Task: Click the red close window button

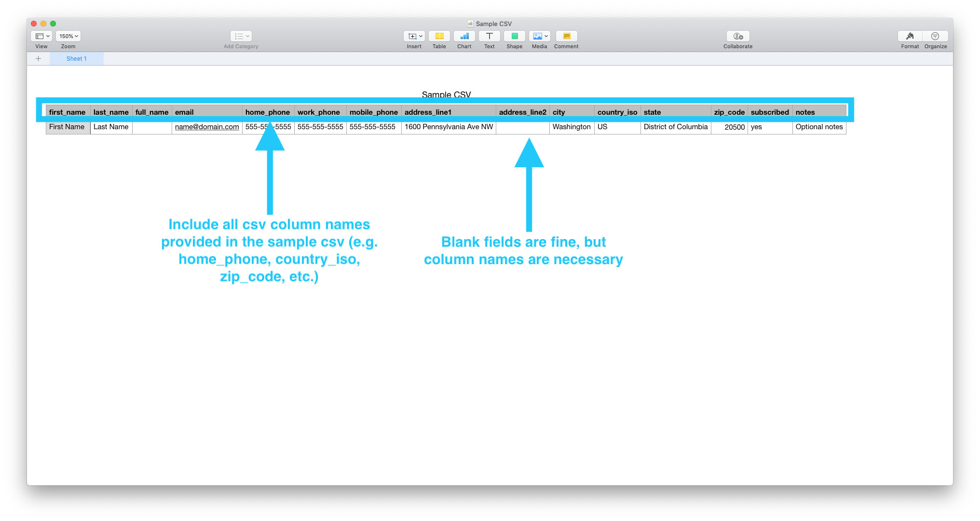Action: coord(34,24)
